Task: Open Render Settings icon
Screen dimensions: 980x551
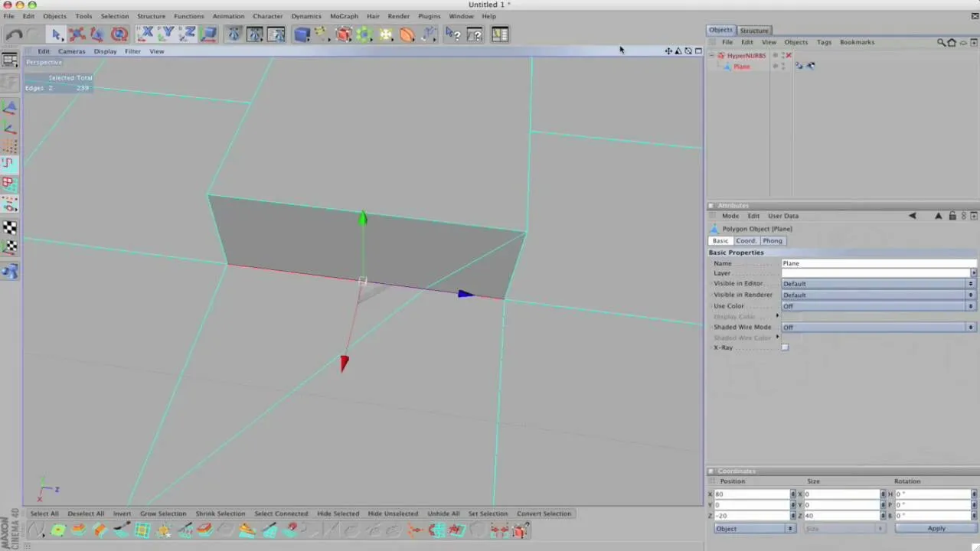Action: pyautogui.click(x=276, y=34)
